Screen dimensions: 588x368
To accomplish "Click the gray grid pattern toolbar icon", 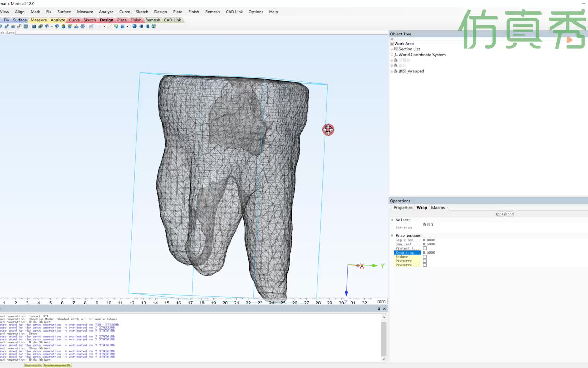I will tap(91, 26).
